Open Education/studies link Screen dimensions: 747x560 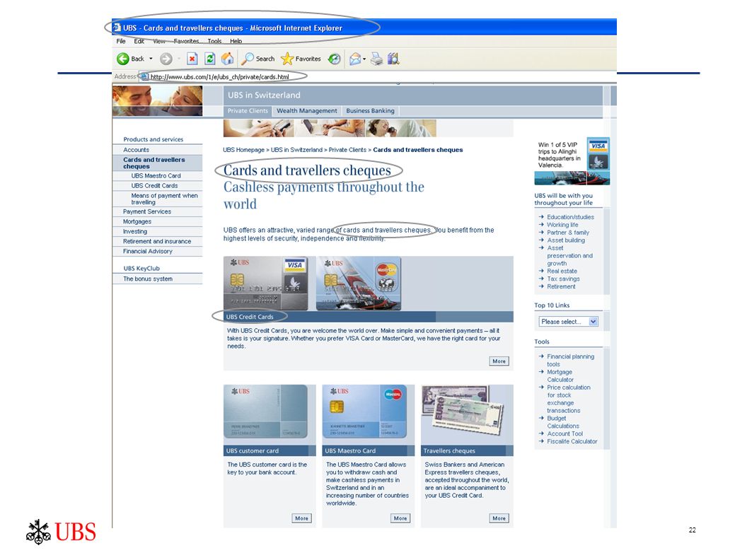(570, 217)
